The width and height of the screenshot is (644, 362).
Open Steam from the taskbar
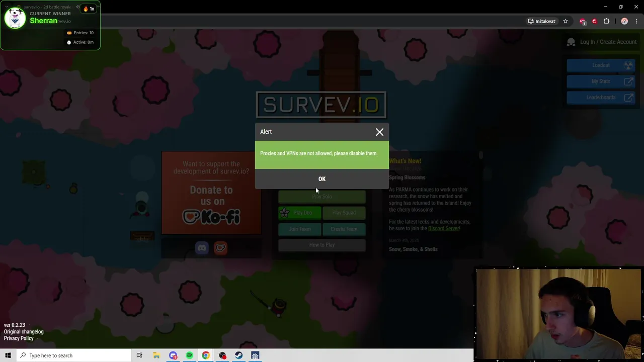(238, 355)
